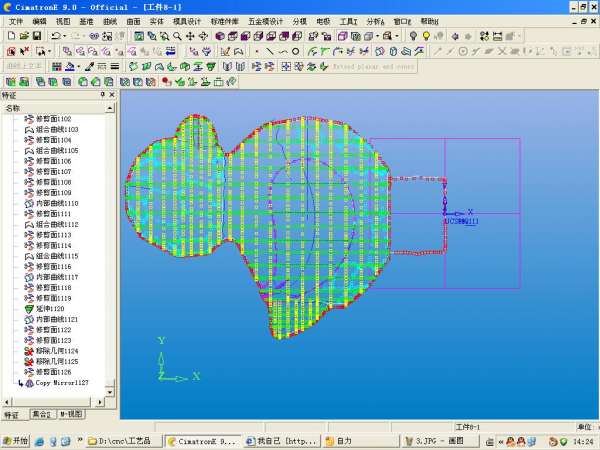Click the New file icon in toolbar
Screen dimensions: 600x450
click(10, 36)
